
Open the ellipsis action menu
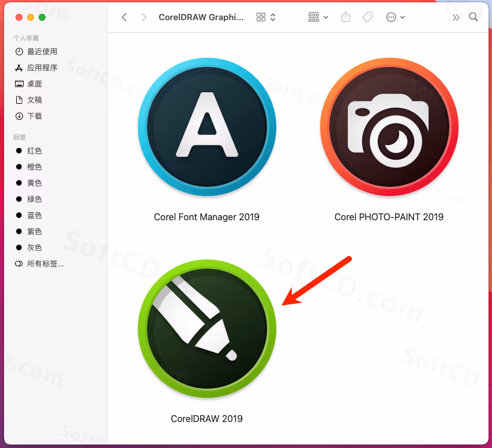click(391, 17)
